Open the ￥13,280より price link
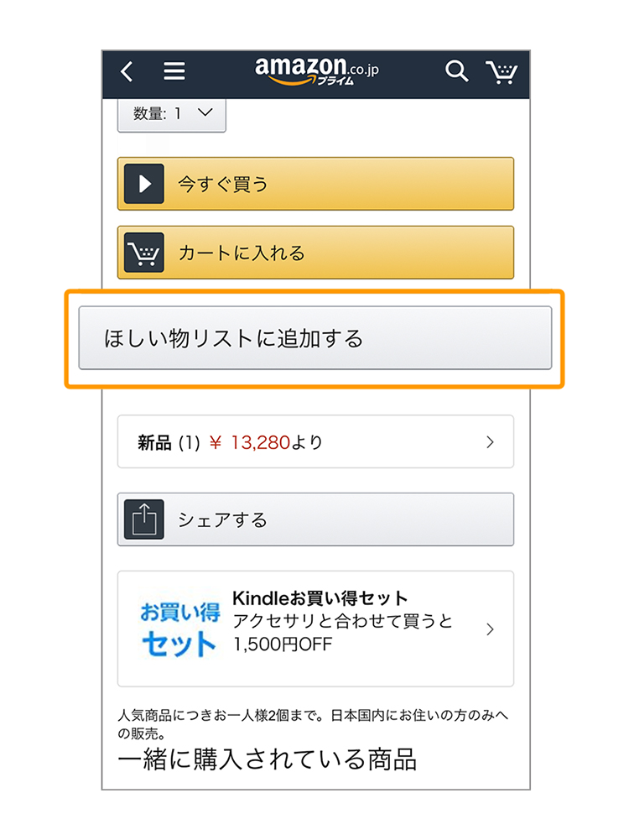This screenshot has height=840, width=629. click(266, 442)
